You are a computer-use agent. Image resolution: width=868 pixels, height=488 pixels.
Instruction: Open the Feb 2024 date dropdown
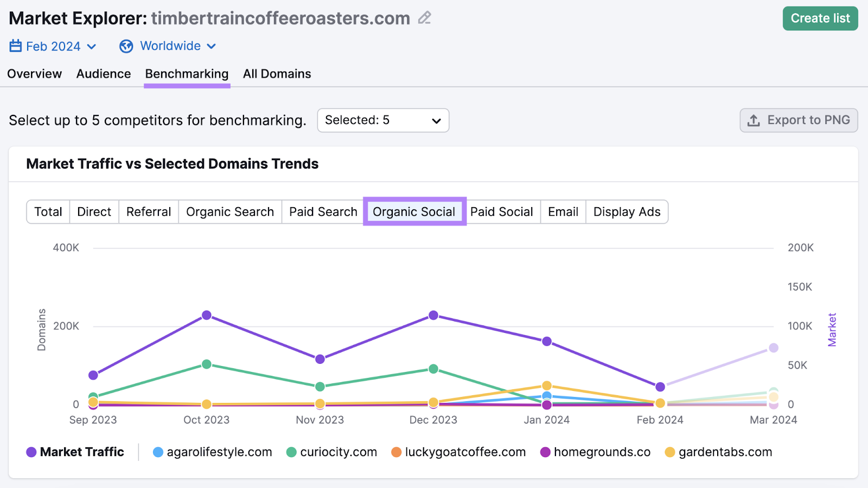(53, 46)
